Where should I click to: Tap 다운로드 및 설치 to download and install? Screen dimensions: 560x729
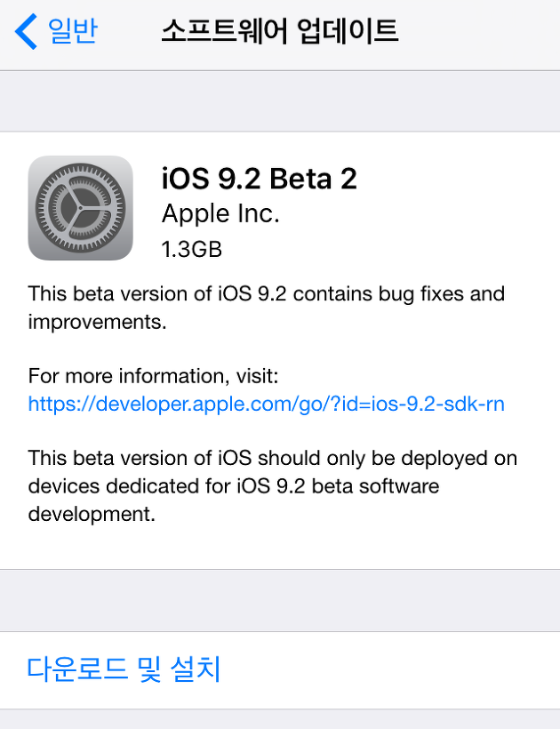[124, 669]
